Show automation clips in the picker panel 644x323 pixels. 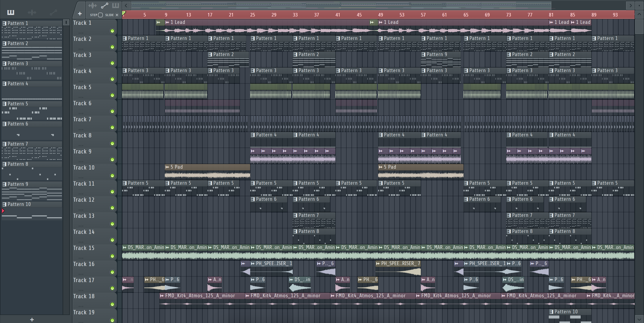(53, 12)
